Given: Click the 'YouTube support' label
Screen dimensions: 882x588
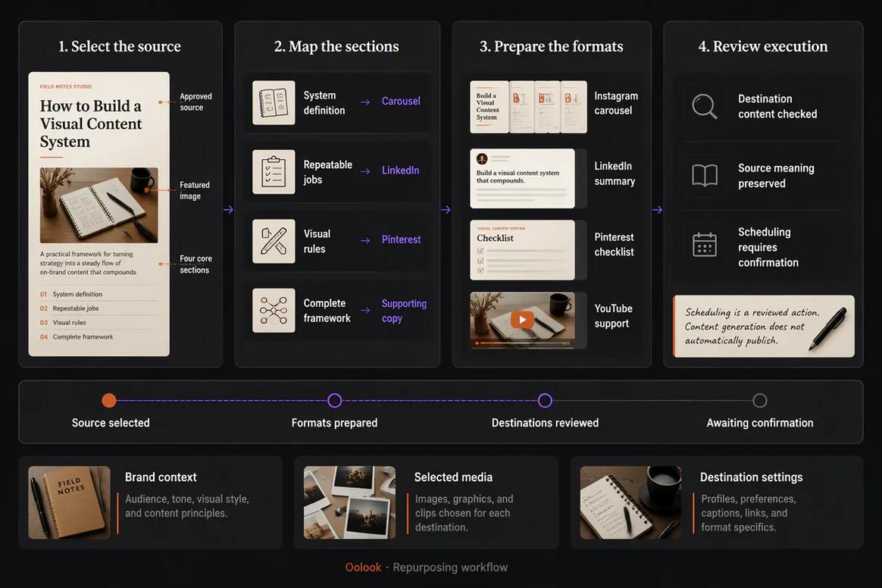Looking at the screenshot, I should pos(613,316).
